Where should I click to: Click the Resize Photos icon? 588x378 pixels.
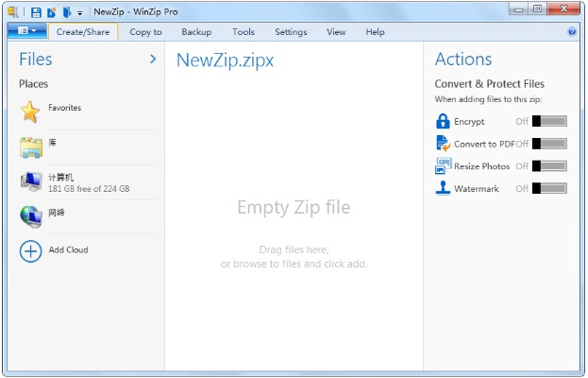pos(443,166)
